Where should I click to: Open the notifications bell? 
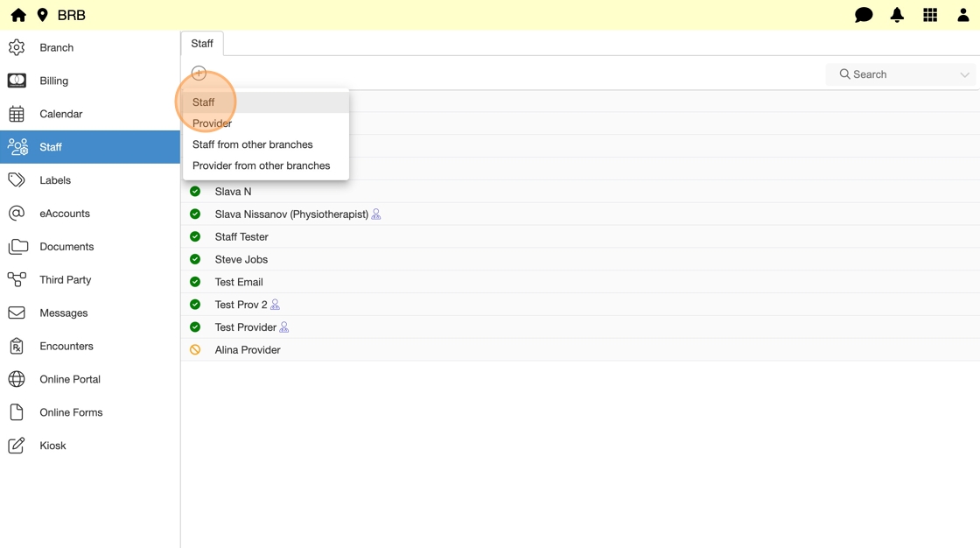pos(897,15)
